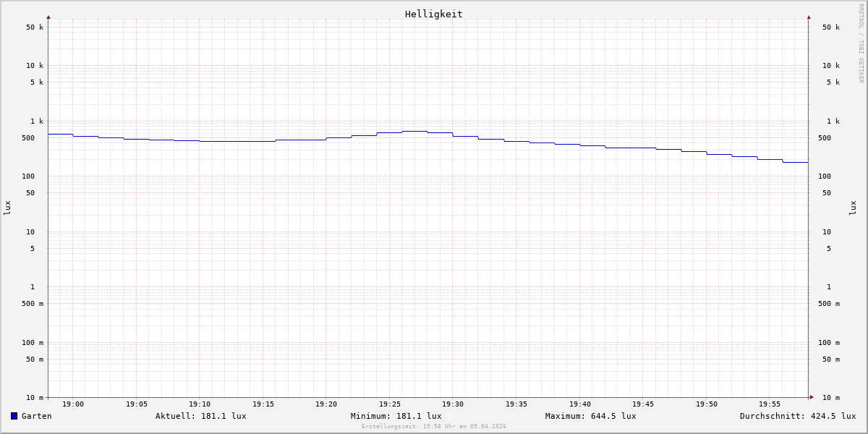Click the Helligkeit chart title
This screenshot has height=434, width=868.
pyautogui.click(x=433, y=14)
